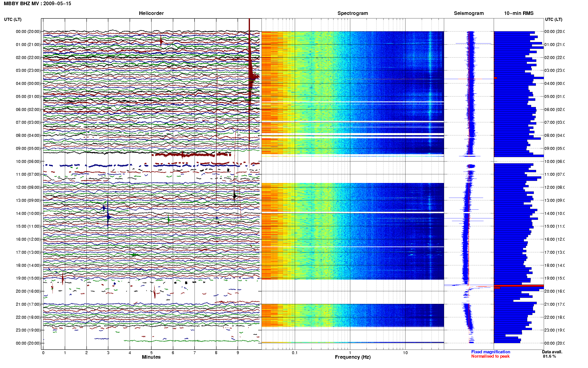The width and height of the screenshot is (588, 368).
Task: Select the '10-min RMS' panel heading
Action: (519, 13)
